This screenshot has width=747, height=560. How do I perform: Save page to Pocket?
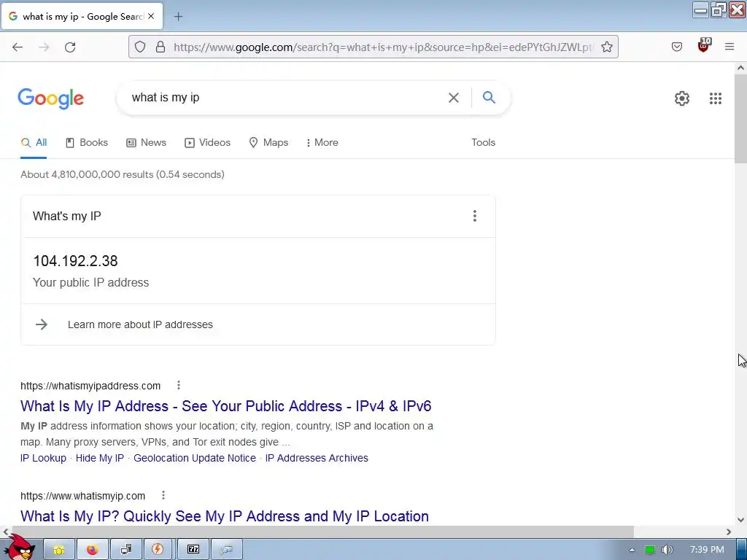[x=677, y=47]
